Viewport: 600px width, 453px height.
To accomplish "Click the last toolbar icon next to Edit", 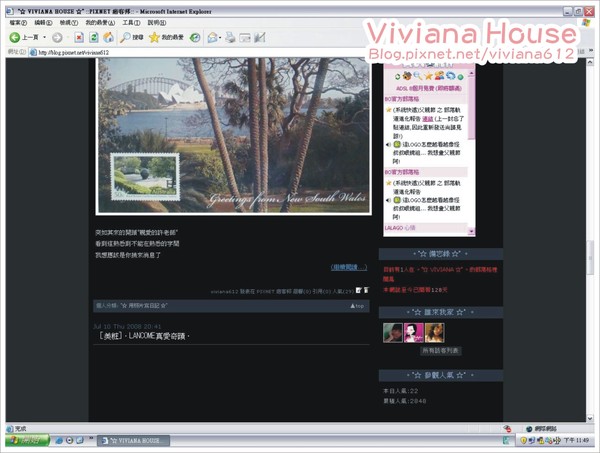I will 260,37.
